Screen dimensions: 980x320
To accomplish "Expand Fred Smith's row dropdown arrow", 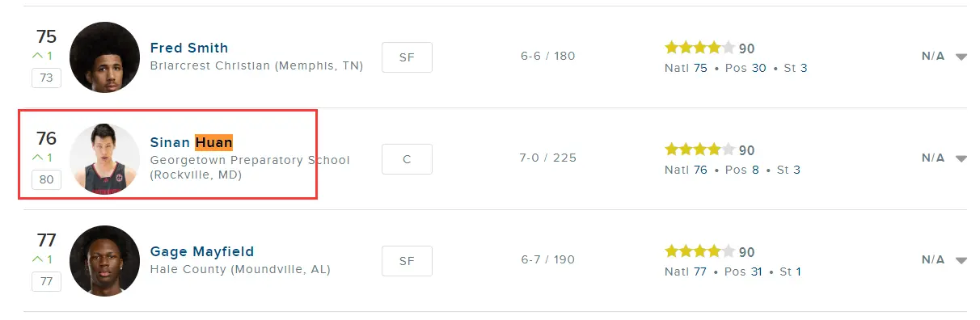I will tap(961, 57).
